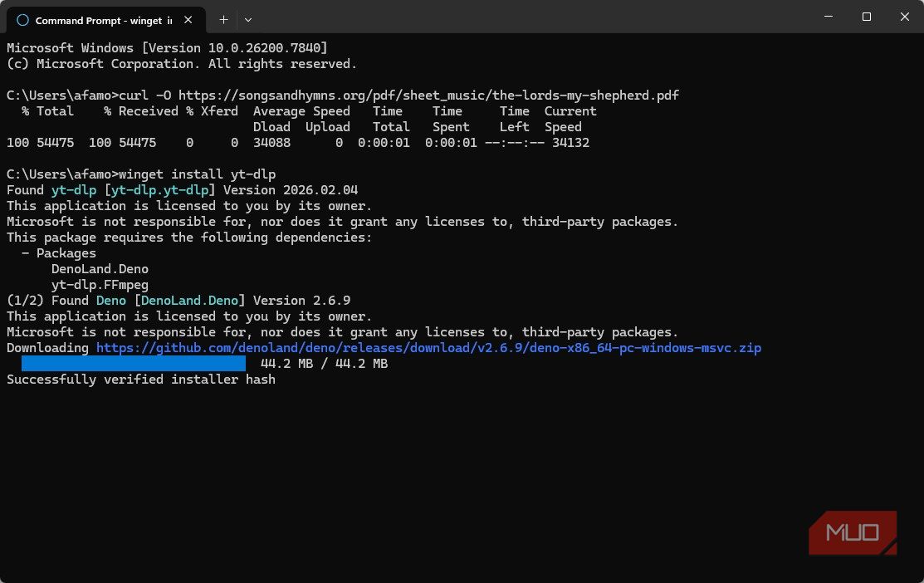Click the 'DenoLand.Deno' dependency entry under Packages
924x583 pixels.
click(x=100, y=269)
